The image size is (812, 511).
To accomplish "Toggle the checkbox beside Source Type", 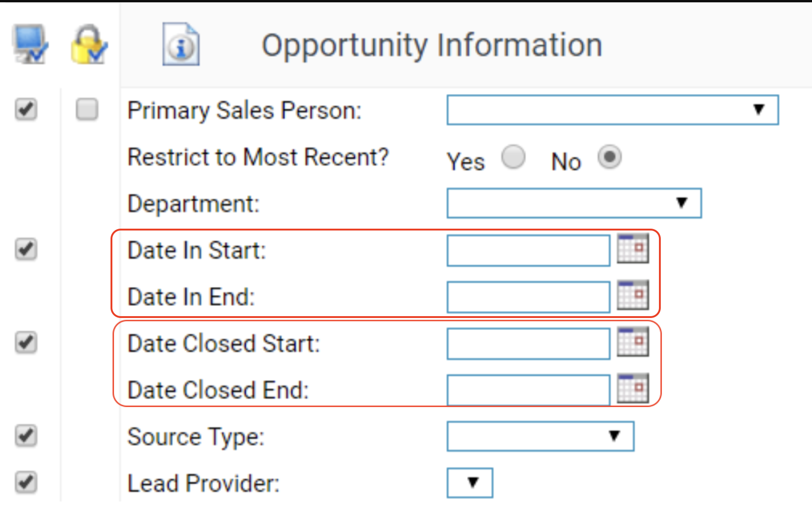I will (x=26, y=436).
